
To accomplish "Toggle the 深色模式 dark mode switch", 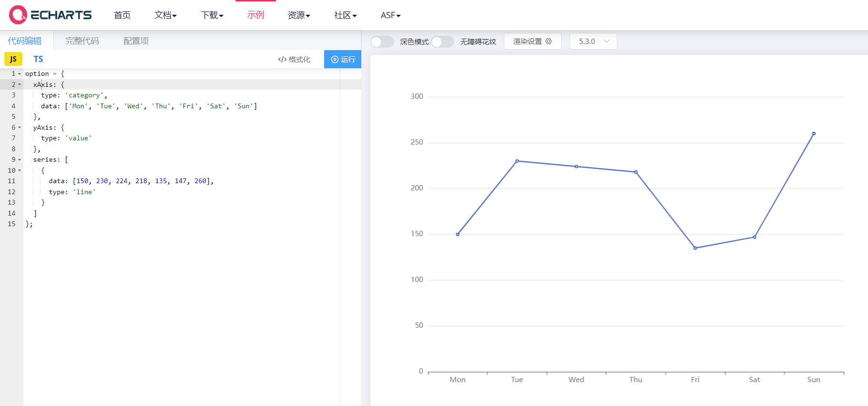I will [x=382, y=42].
